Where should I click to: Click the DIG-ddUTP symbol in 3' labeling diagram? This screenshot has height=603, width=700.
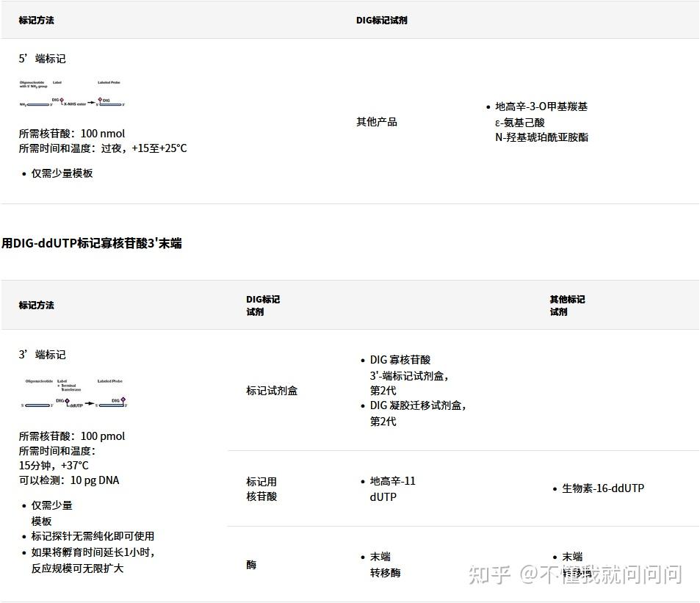pyautogui.click(x=68, y=403)
